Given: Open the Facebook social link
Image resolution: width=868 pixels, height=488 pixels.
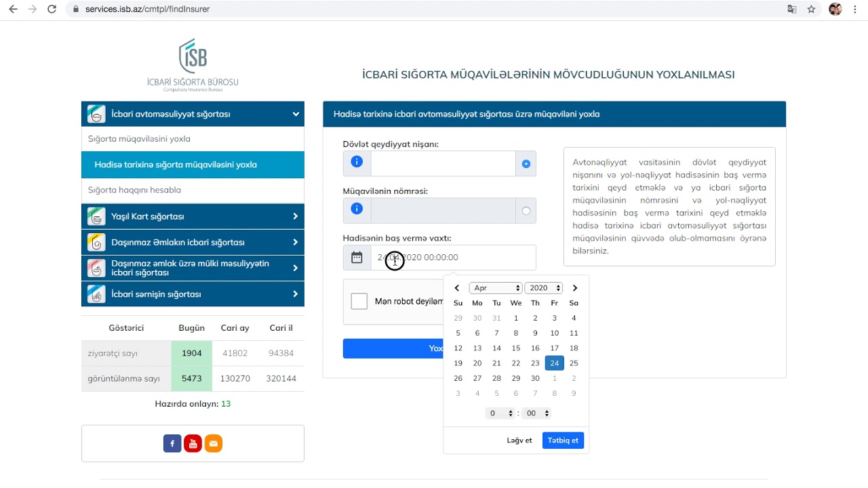Looking at the screenshot, I should click(172, 444).
